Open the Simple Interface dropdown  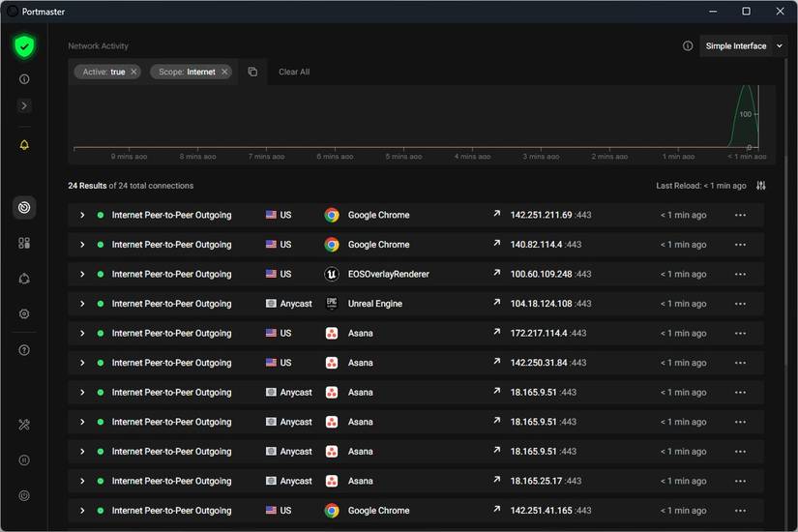[743, 45]
